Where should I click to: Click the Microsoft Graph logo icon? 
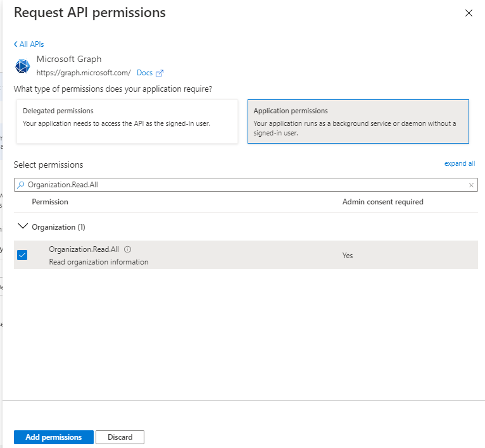point(23,66)
